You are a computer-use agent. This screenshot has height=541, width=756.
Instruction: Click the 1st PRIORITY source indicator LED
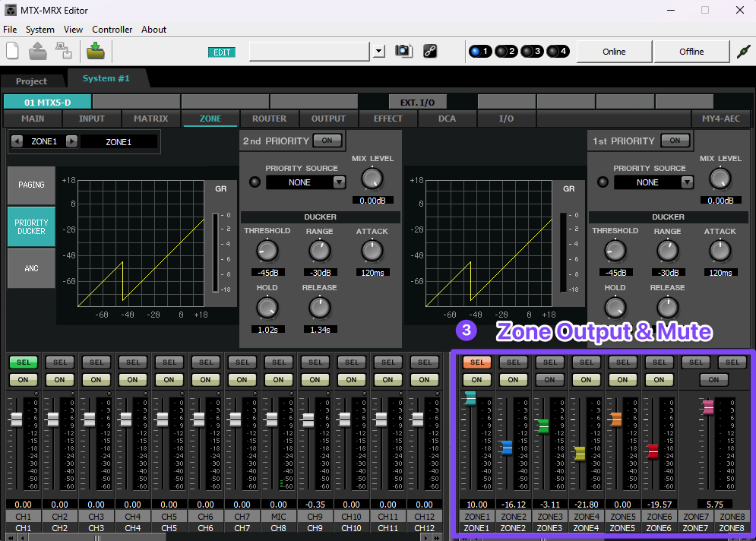603,182
